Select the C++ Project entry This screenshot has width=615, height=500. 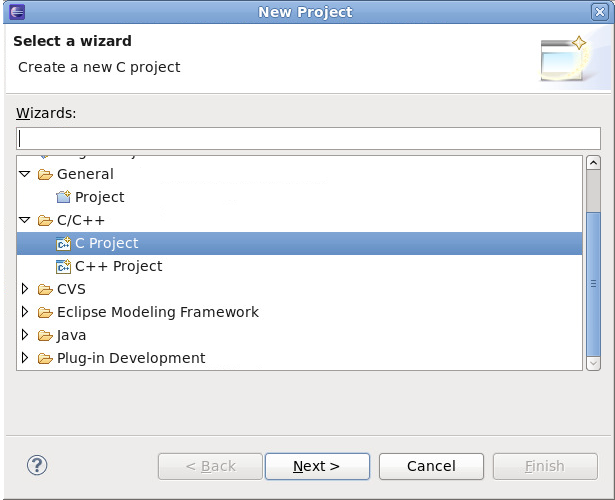118,266
